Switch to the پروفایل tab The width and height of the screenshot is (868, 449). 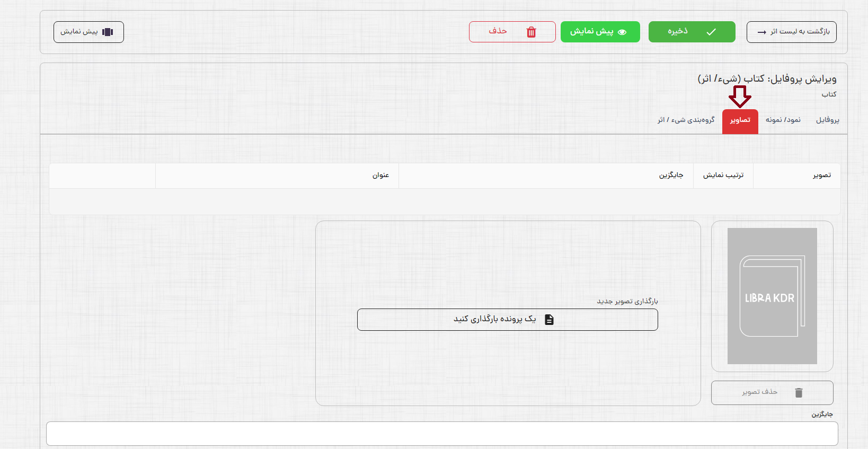827,120
